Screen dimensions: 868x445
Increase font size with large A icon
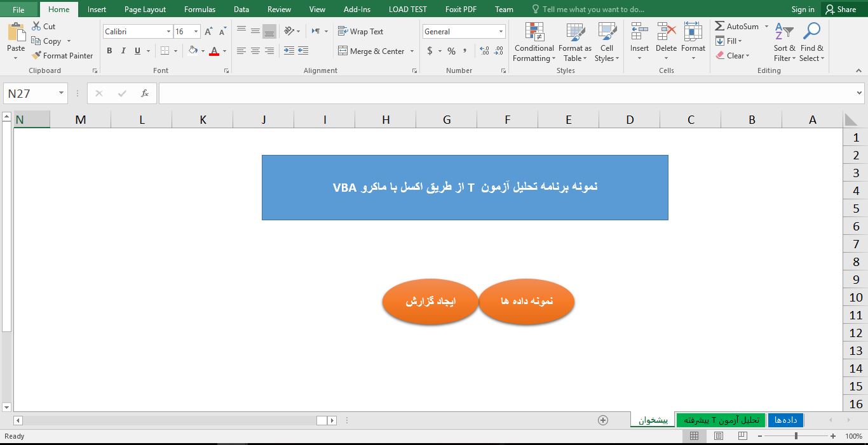[208, 31]
